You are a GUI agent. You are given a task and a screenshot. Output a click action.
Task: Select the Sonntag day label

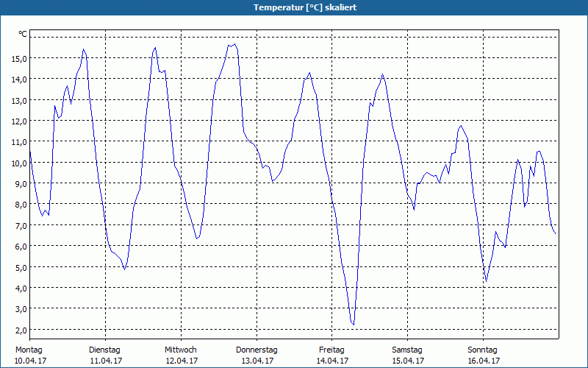(483, 350)
